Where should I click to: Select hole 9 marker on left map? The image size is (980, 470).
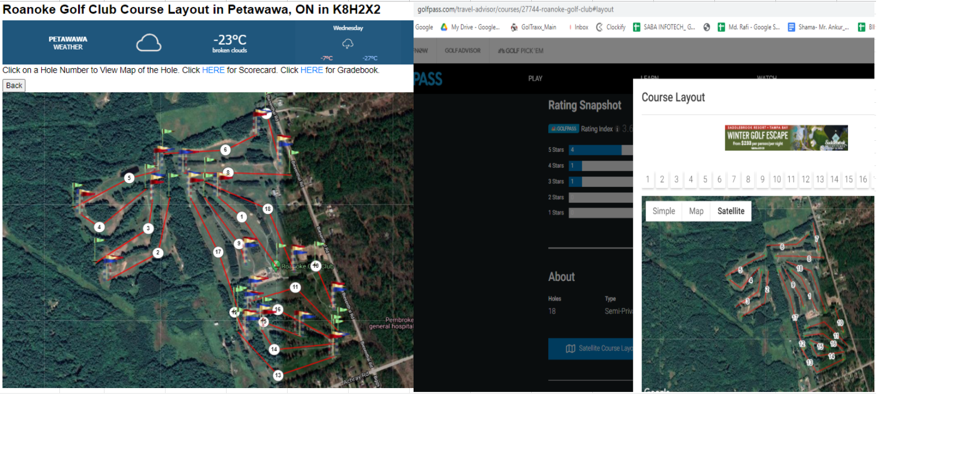238,244
